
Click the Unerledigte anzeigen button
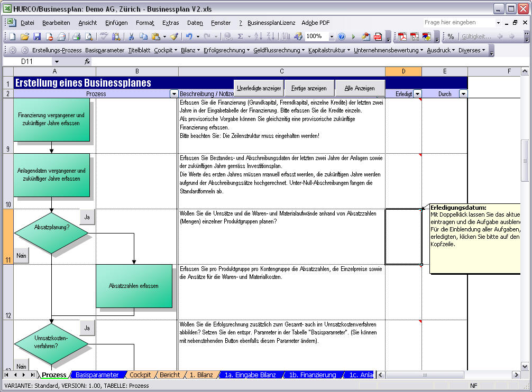pos(259,88)
